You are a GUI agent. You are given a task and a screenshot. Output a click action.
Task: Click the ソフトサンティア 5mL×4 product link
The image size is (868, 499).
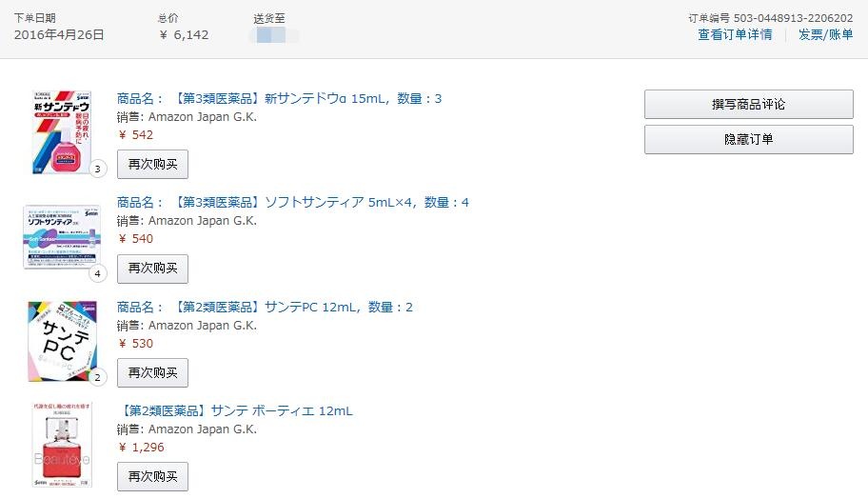click(292, 202)
